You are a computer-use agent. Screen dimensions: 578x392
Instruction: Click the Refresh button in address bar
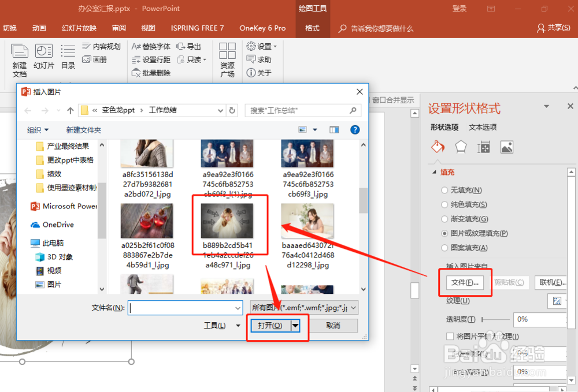point(232,110)
